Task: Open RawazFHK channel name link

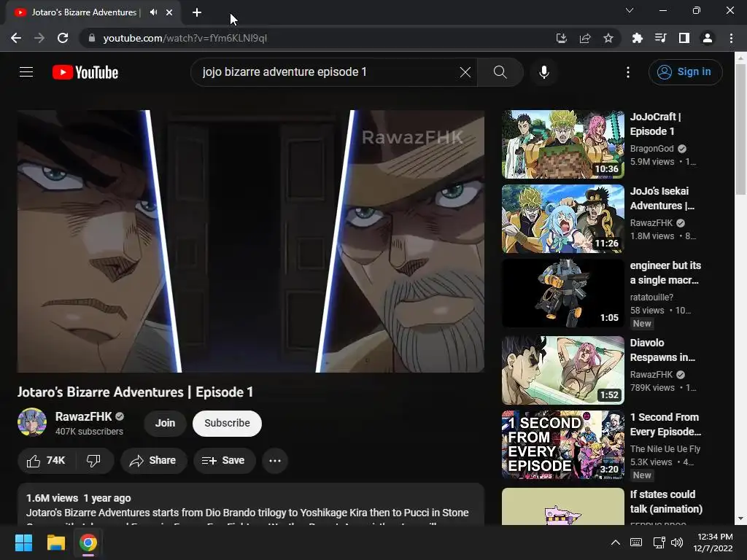Action: [83, 416]
